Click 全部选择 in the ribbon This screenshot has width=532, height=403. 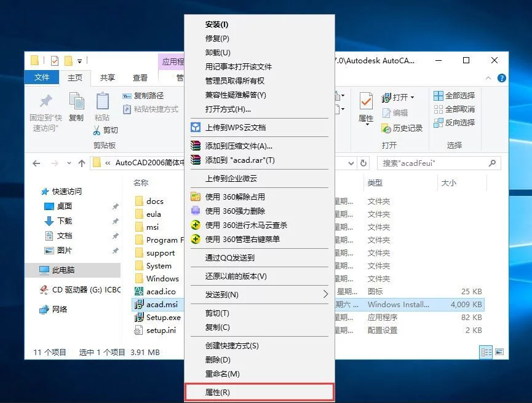455,96
